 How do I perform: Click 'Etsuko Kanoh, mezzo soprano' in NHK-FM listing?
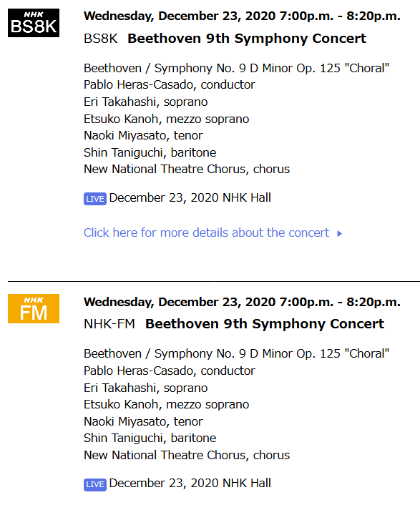(167, 405)
